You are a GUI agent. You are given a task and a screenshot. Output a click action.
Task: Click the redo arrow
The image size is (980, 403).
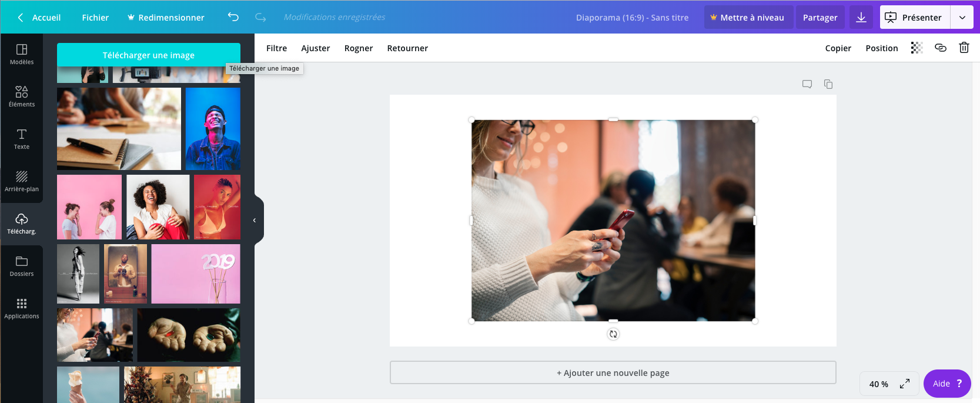(x=260, y=17)
